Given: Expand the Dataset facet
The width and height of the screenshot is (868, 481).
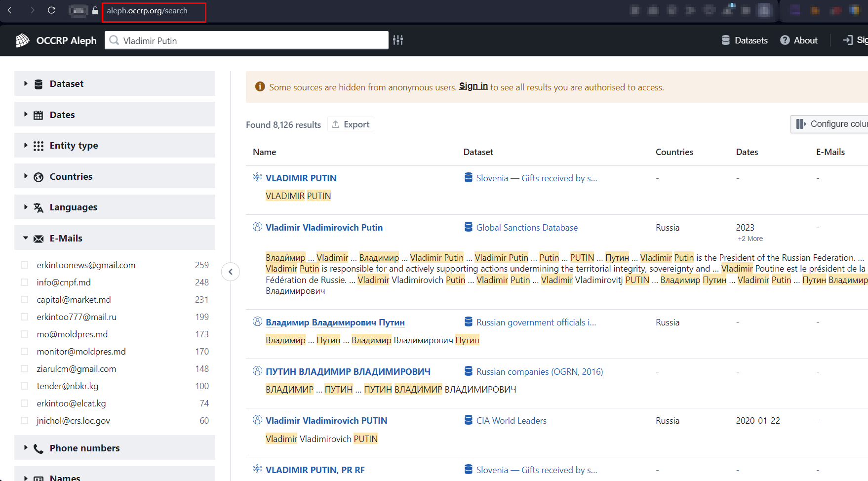Looking at the screenshot, I should 115,83.
